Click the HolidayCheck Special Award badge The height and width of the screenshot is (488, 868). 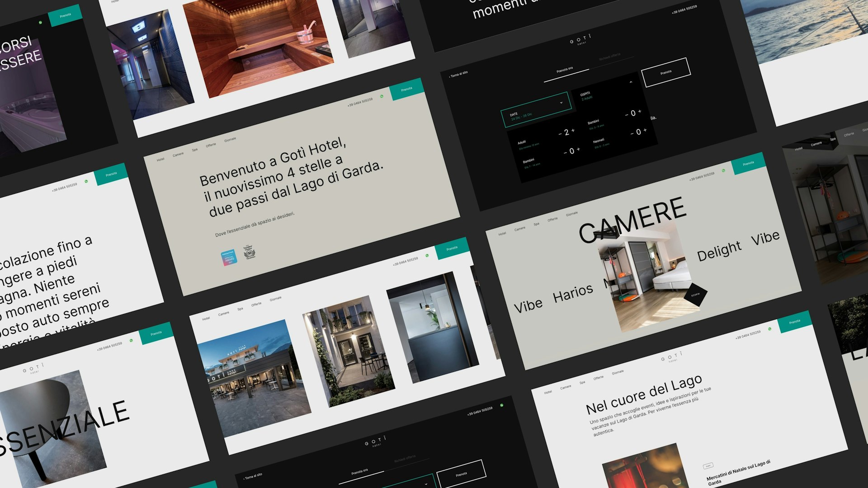(x=229, y=258)
